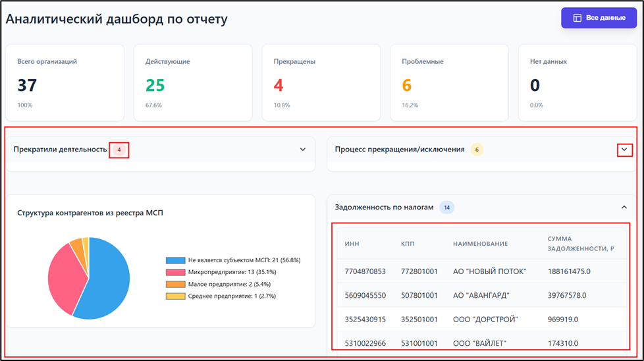Open the Все данные view
644x361 pixels.
tap(599, 18)
